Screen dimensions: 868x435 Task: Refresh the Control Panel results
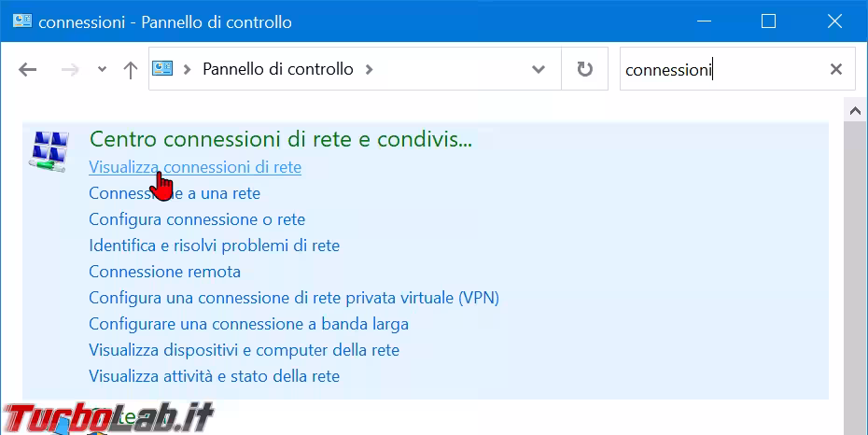pos(585,69)
